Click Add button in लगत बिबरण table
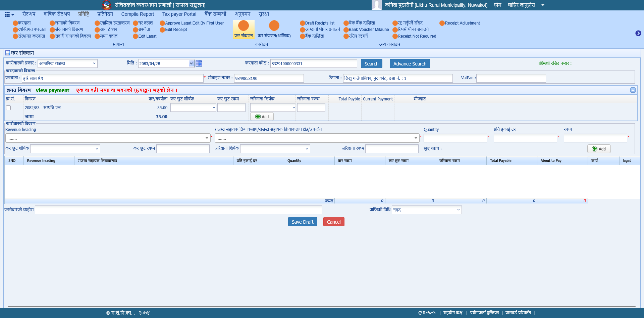Image resolution: width=644 pixels, height=318 pixels. [262, 117]
